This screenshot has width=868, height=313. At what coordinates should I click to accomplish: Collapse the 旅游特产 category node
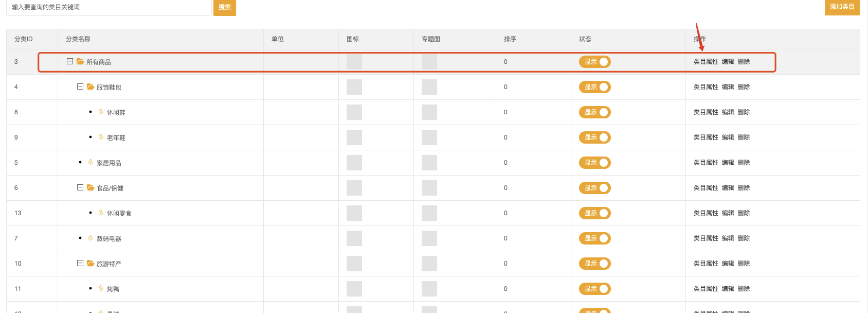pyautogui.click(x=80, y=263)
